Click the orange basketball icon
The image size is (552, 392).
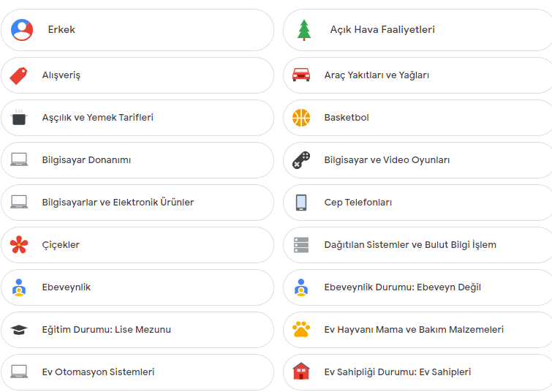click(x=301, y=118)
